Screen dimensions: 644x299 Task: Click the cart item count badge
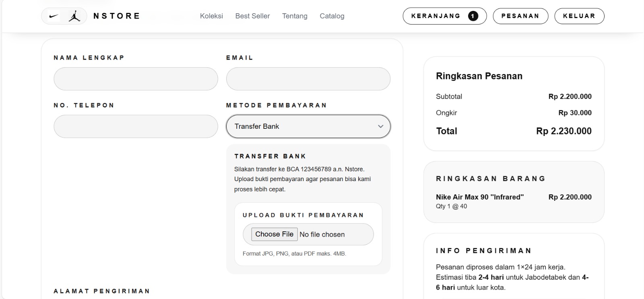coord(473,16)
